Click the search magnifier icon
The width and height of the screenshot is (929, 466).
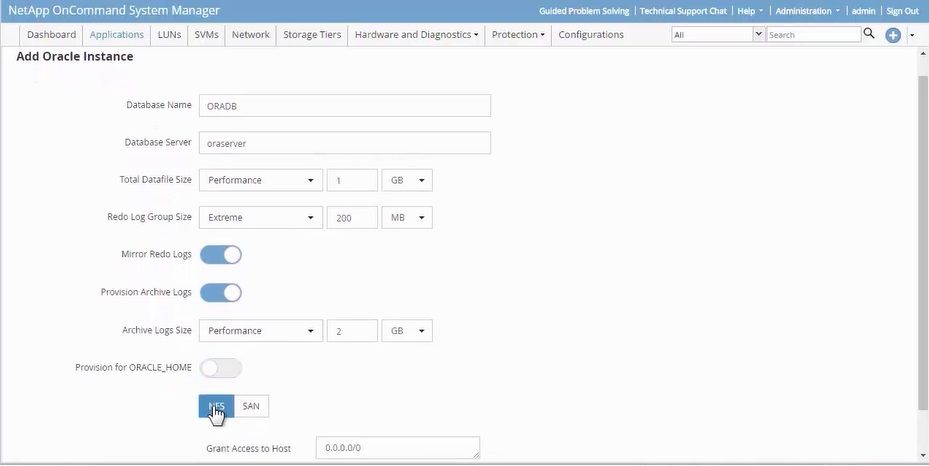point(869,34)
